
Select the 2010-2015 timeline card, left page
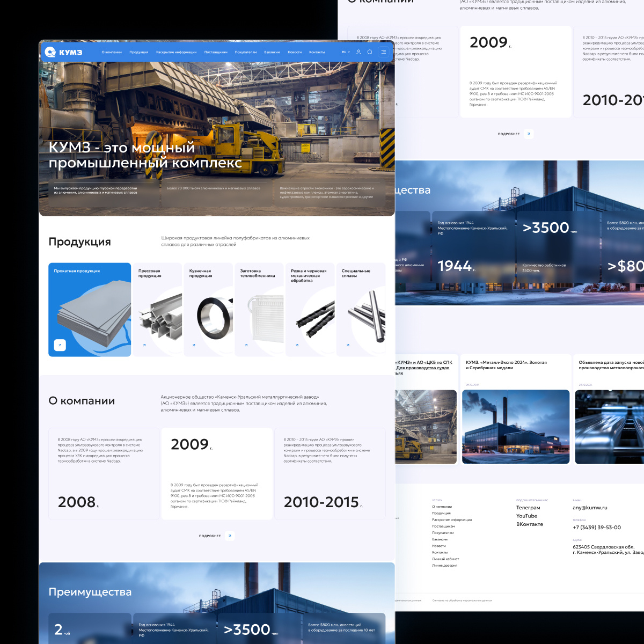pyautogui.click(x=330, y=474)
